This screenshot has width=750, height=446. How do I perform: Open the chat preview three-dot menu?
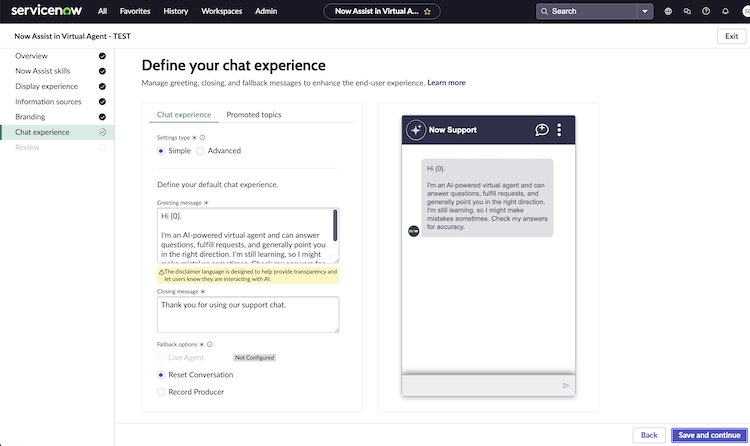point(559,130)
